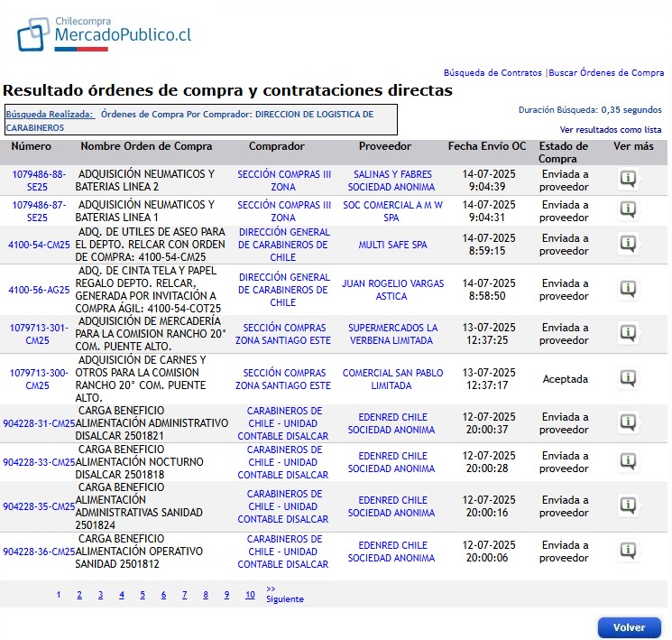The image size is (672, 640).
Task: Open order number 904228-31-CM25
Action: point(39,423)
